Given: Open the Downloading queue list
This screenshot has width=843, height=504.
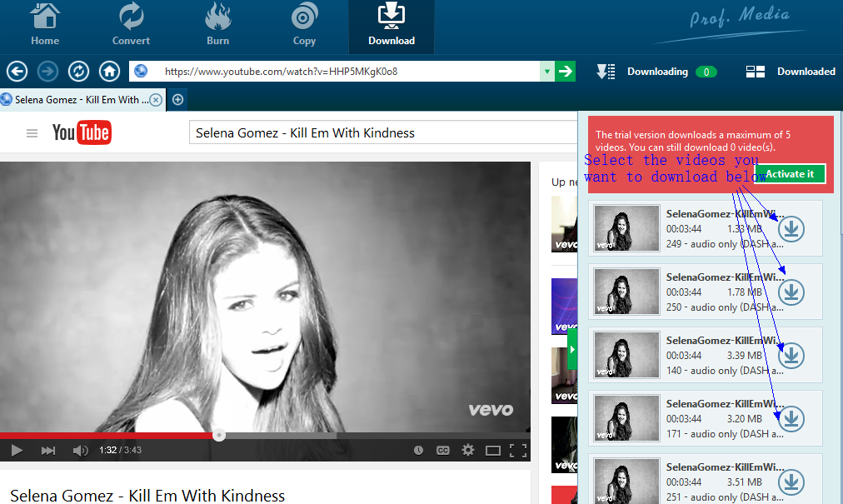Looking at the screenshot, I should coord(657,72).
